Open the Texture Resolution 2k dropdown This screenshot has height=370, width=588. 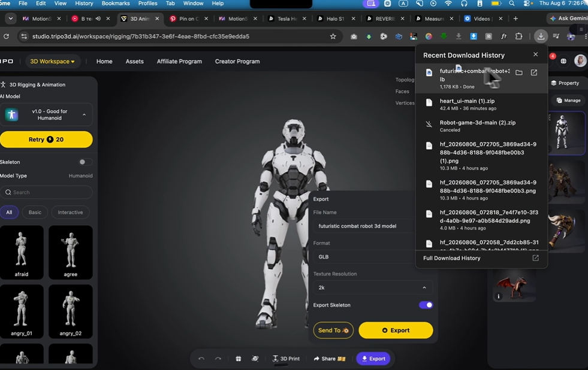tap(373, 287)
